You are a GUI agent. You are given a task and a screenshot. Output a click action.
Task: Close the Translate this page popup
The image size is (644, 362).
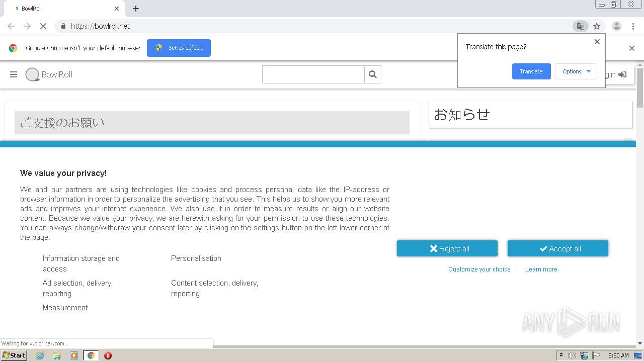(597, 42)
